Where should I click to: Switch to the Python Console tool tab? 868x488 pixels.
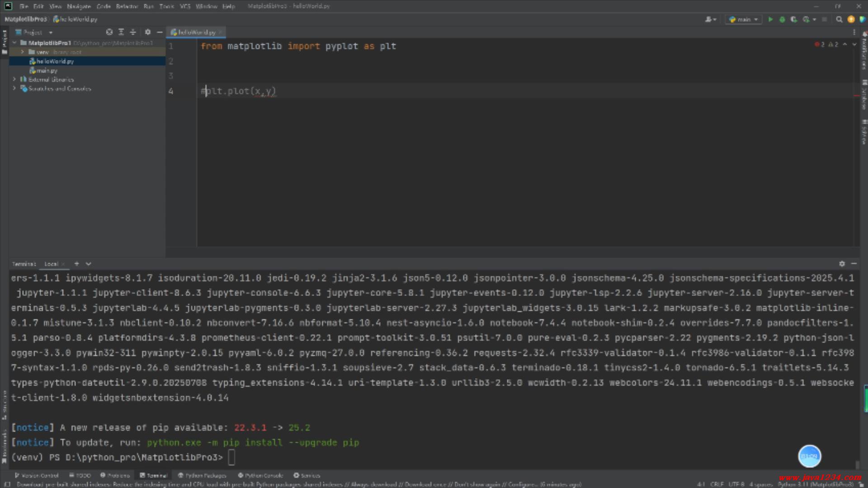(261, 475)
